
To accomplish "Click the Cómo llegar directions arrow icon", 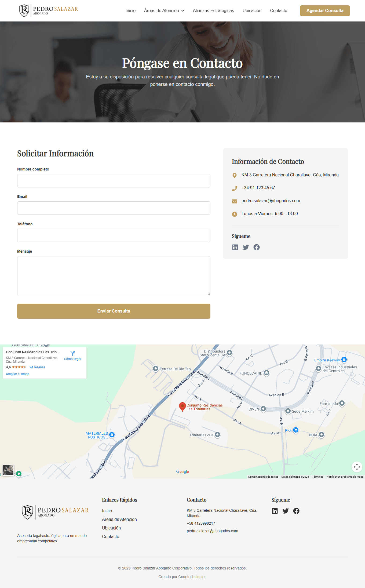I will [73, 353].
